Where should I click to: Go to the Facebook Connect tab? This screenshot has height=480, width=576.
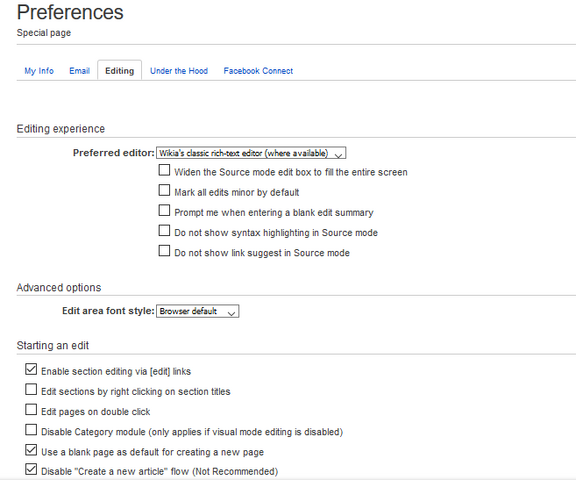click(x=258, y=71)
